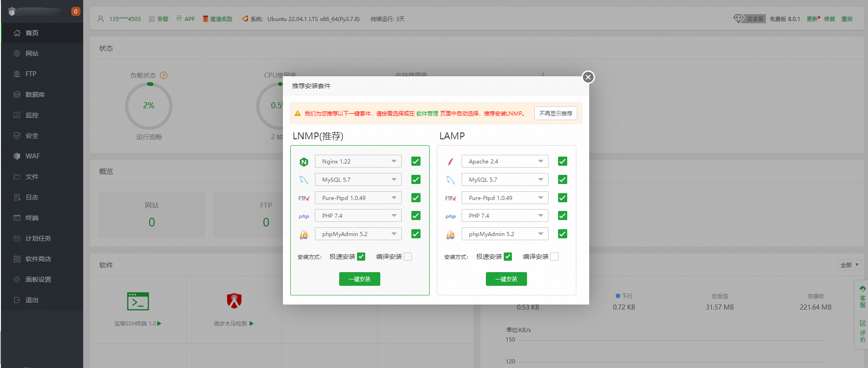Viewport: 868px width, 368px height.
Task: Click the phpMyAdmin sailboat icon in LAMP
Action: pyautogui.click(x=451, y=235)
